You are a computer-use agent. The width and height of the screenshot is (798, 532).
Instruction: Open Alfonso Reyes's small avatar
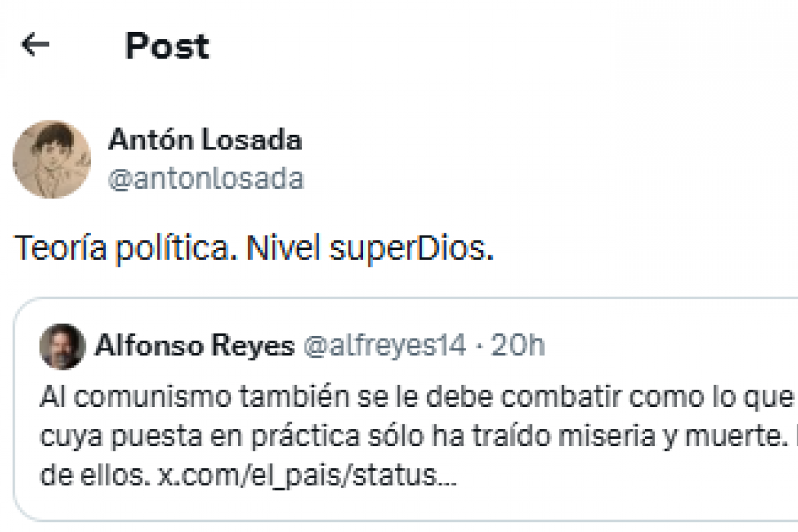62,346
